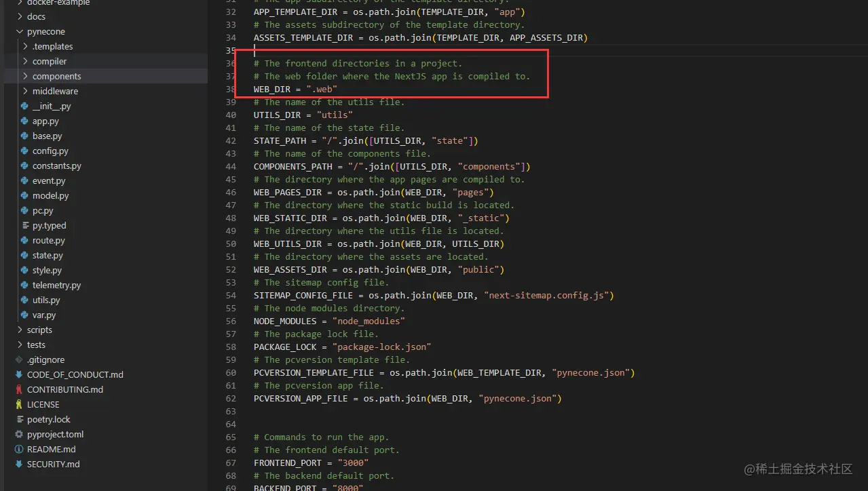The width and height of the screenshot is (868, 491).
Task: Open README.md from the explorer
Action: (x=52, y=450)
